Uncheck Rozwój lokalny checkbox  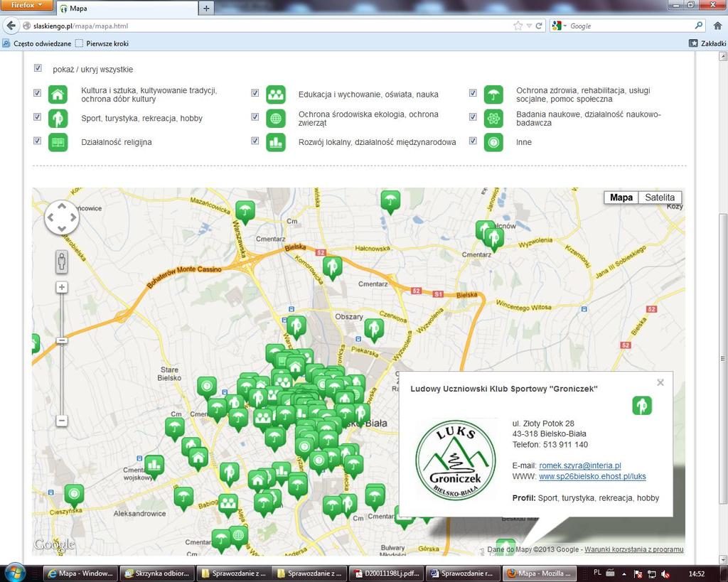pyautogui.click(x=255, y=141)
